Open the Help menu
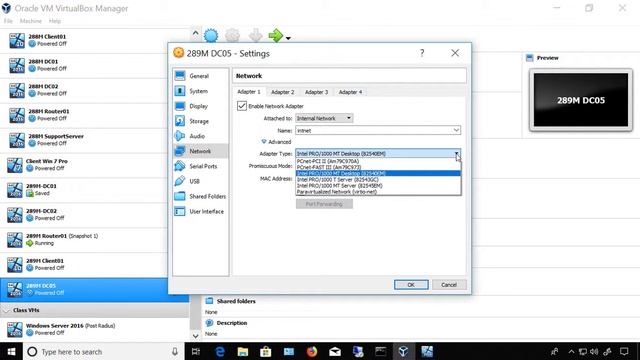This screenshot has width=640, height=360. click(x=55, y=21)
